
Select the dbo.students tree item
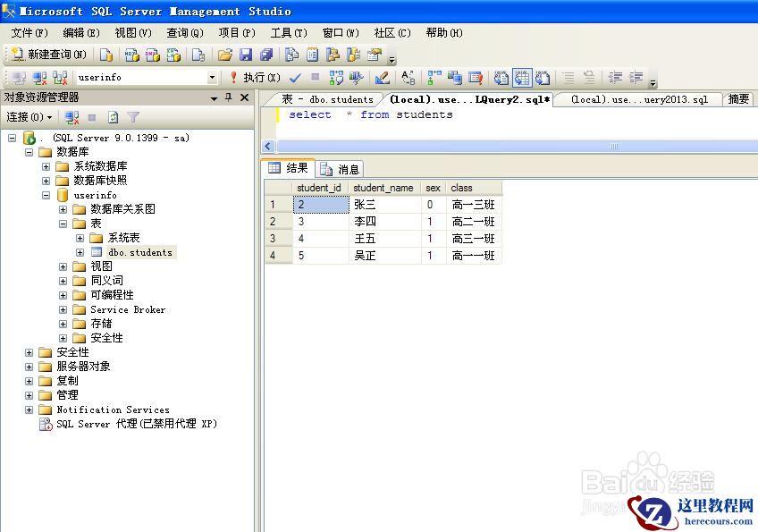[x=140, y=252]
